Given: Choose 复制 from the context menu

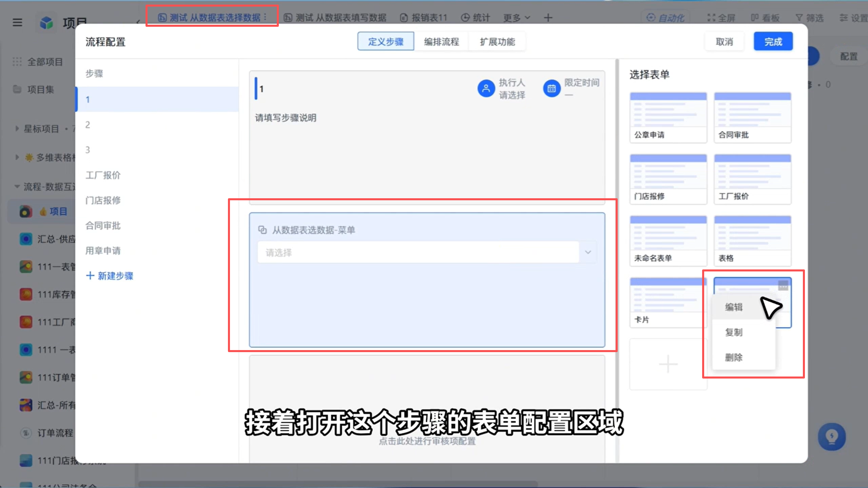Looking at the screenshot, I should click(744, 332).
